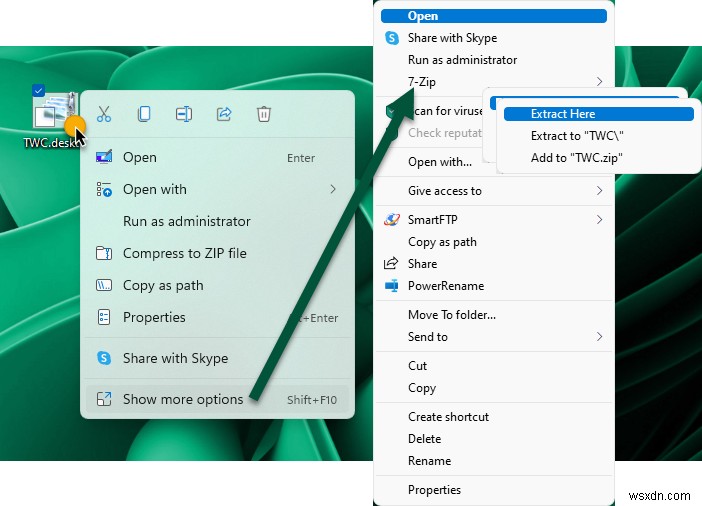Click Rename in classic menu

click(494, 461)
